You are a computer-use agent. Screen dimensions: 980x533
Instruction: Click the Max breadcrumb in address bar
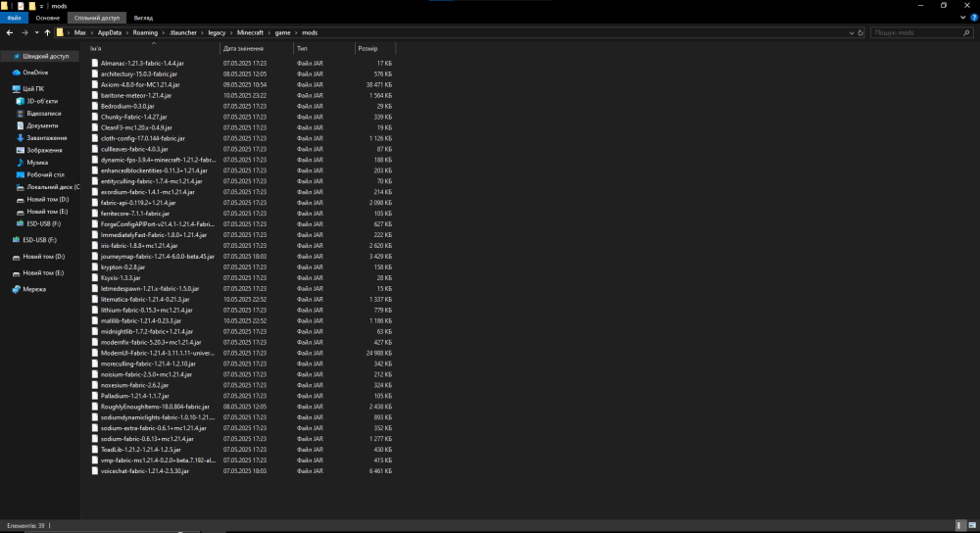[80, 32]
